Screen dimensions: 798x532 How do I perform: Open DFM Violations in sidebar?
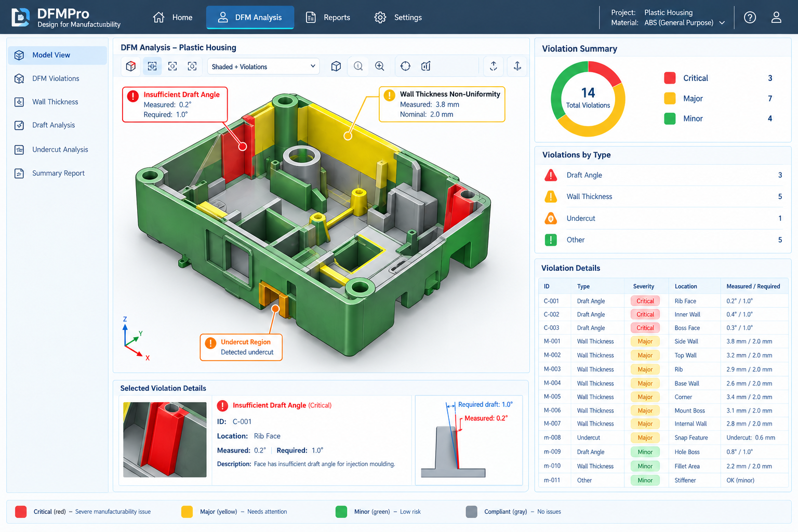pos(57,78)
